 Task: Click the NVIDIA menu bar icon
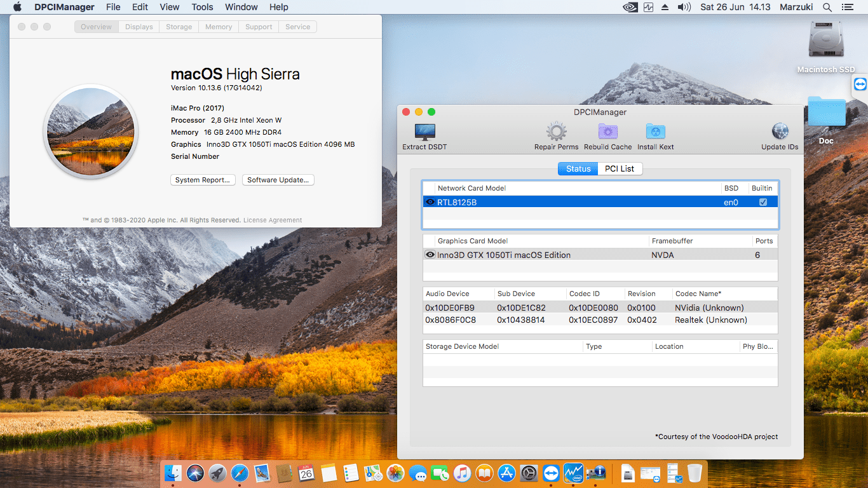[x=630, y=7]
